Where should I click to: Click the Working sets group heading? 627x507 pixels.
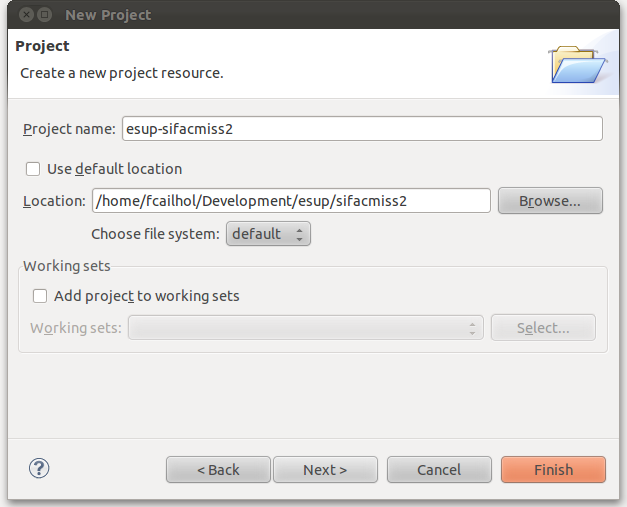(67, 266)
